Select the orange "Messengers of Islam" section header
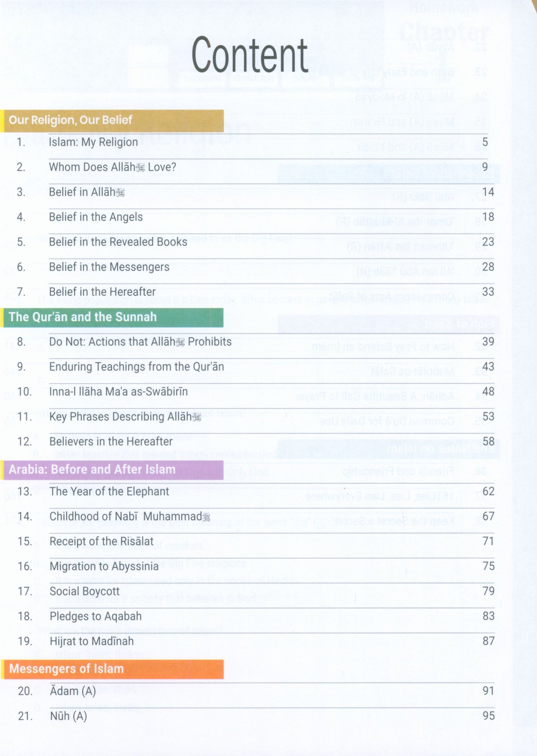The image size is (537, 756). coord(67,669)
